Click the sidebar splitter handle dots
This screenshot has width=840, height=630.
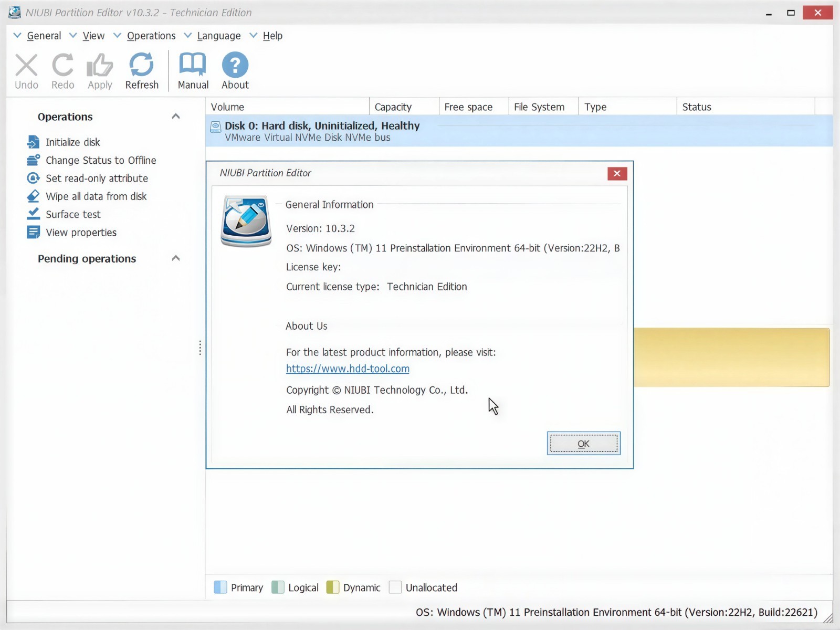click(200, 348)
